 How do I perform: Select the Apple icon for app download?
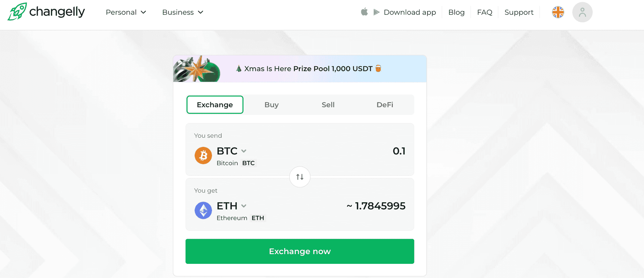(364, 12)
